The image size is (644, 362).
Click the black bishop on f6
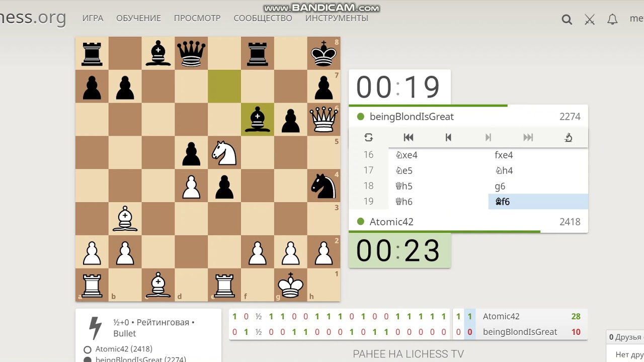point(258,119)
